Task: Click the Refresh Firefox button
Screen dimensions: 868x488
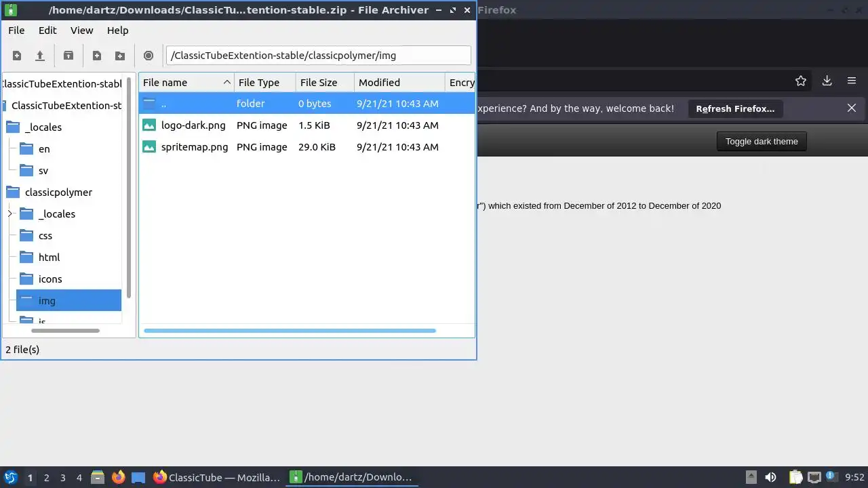Action: tap(735, 108)
